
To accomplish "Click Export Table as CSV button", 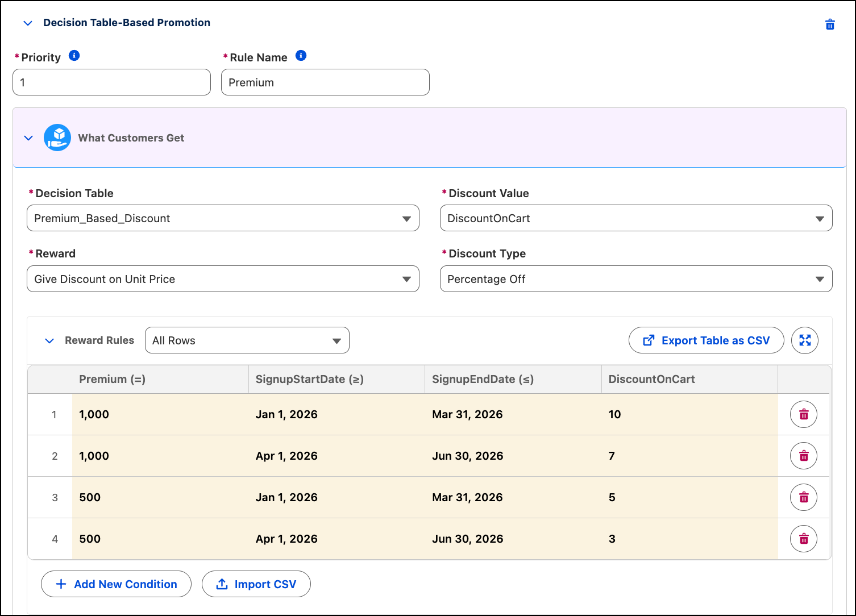I will coord(707,340).
